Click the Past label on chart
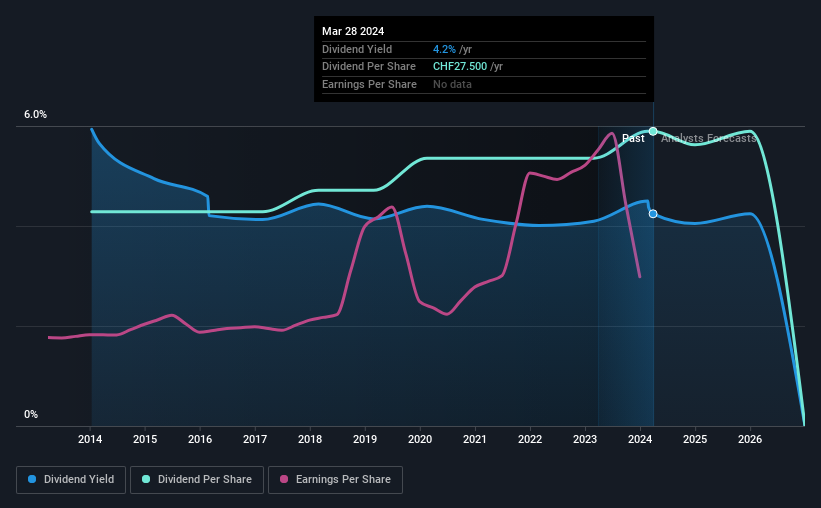 point(633,138)
